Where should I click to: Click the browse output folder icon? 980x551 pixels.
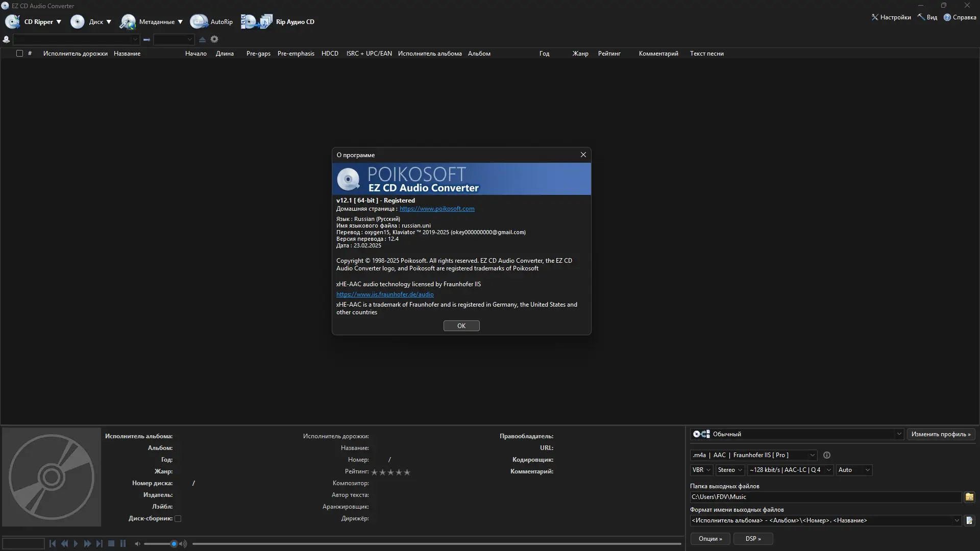pos(969,497)
